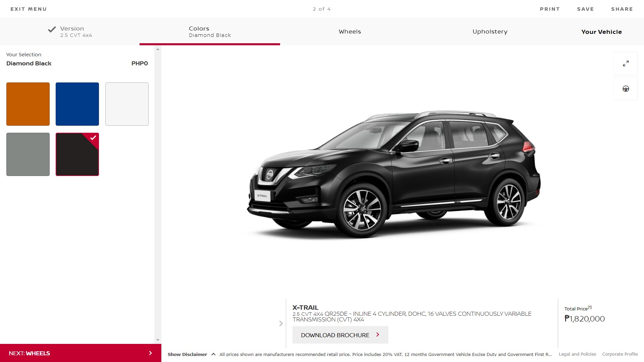644x362 pixels.
Task: Click the Total Price footnote [1]
Action: [x=590, y=307]
